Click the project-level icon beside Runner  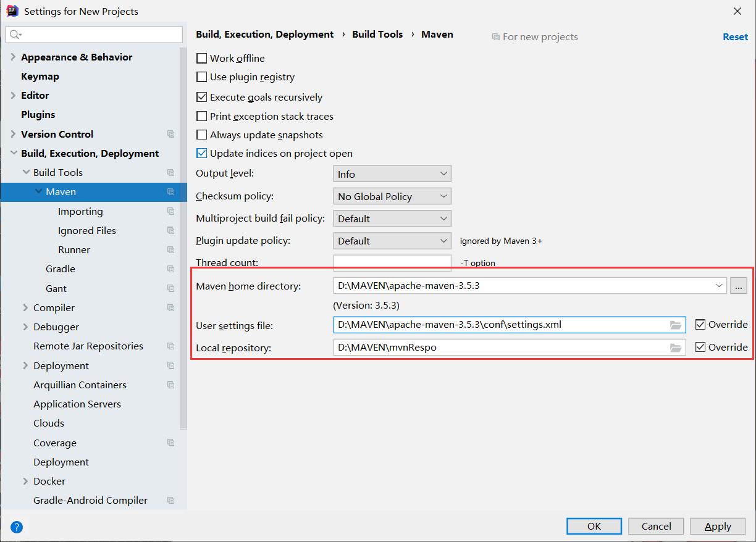pyautogui.click(x=171, y=250)
